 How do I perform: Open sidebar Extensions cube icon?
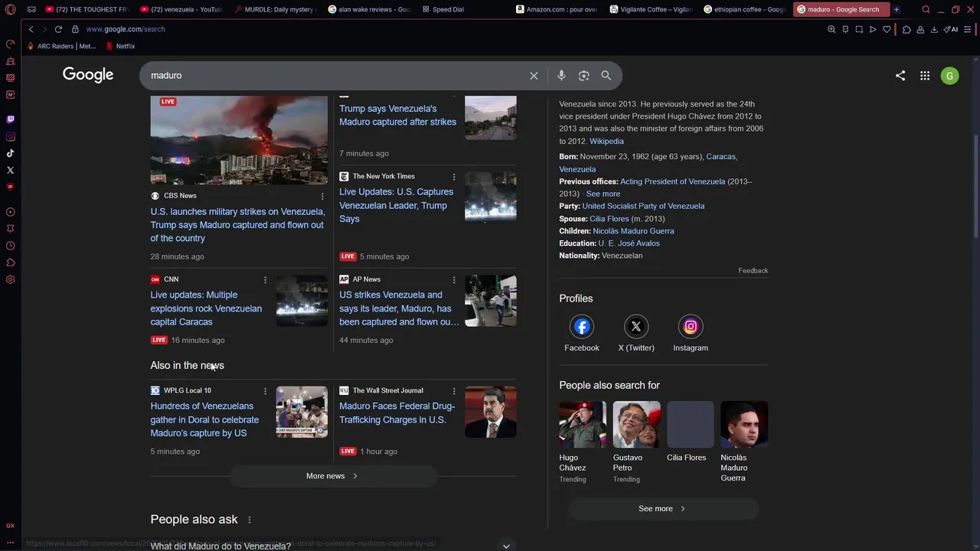[x=10, y=262]
